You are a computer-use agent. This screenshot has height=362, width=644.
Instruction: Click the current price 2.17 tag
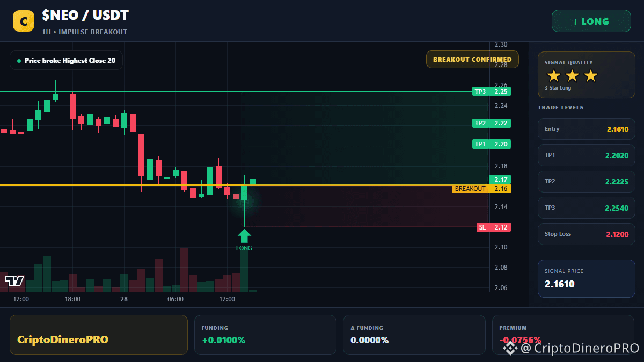pos(500,179)
